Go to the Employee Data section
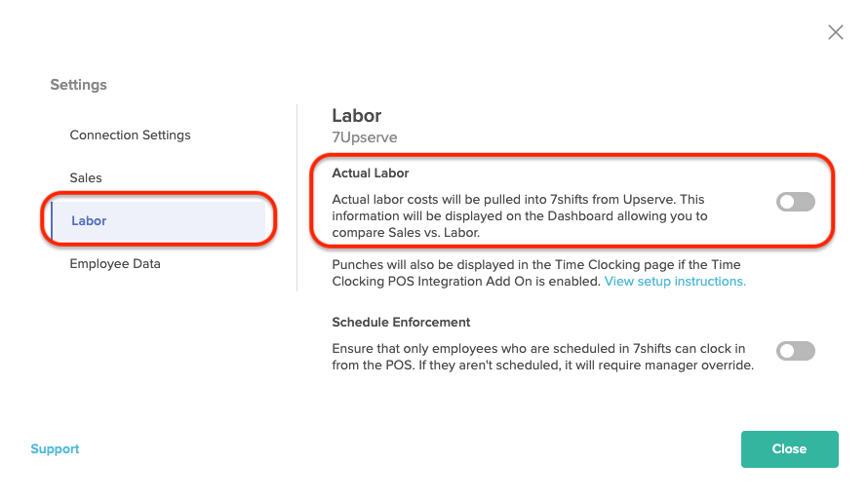Image resolution: width=868 pixels, height=501 pixels. [x=115, y=264]
